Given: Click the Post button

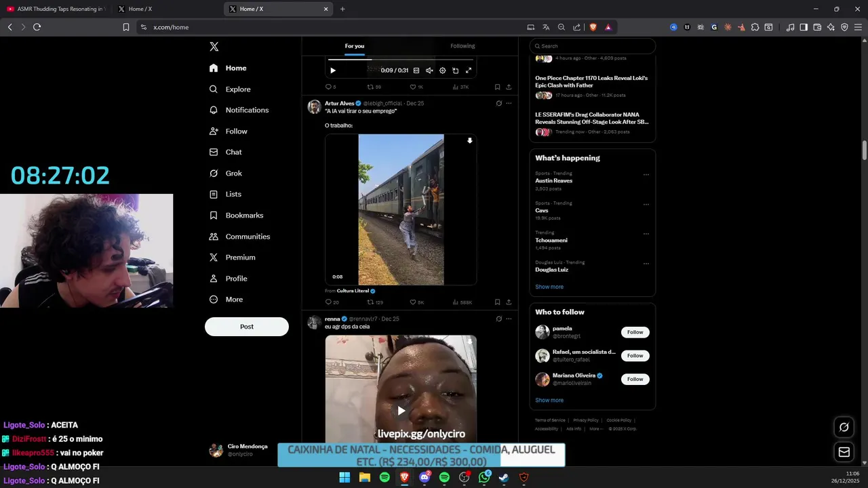Looking at the screenshot, I should [247, 327].
